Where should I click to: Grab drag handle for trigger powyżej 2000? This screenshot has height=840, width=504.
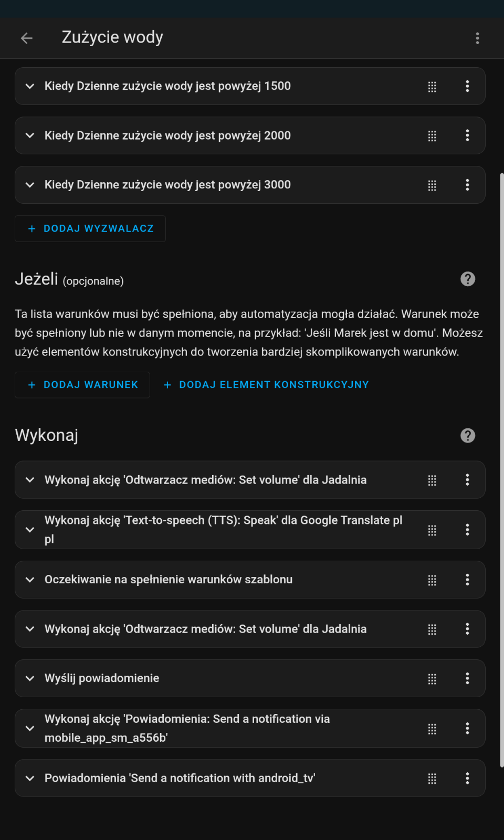[432, 136]
